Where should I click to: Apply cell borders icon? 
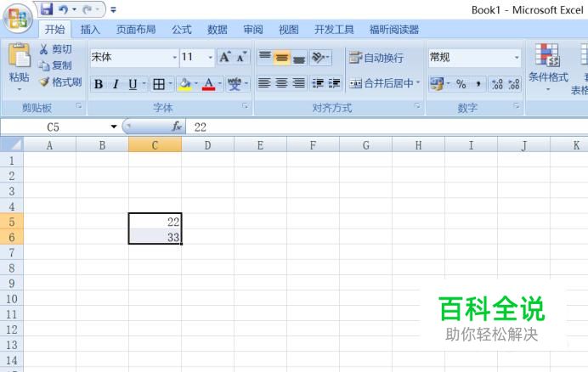159,84
